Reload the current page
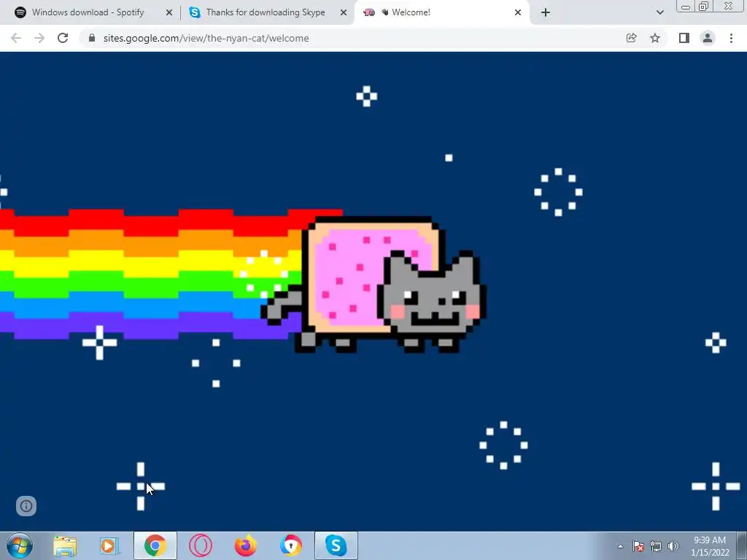The image size is (747, 560). click(63, 38)
